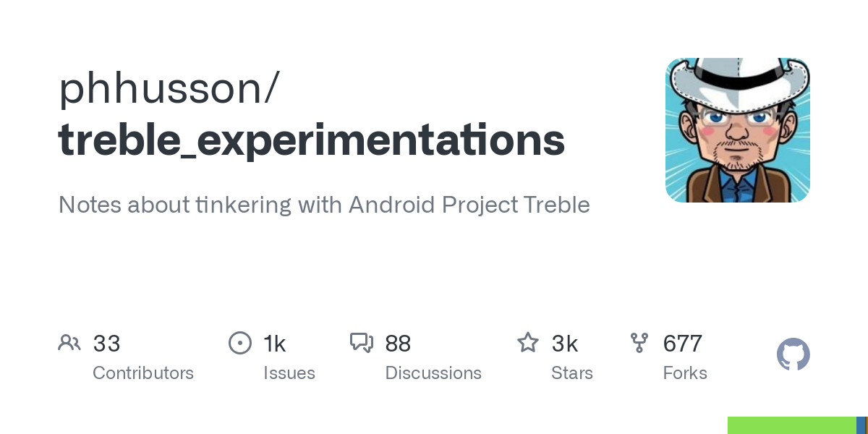868x434 pixels.
Task: Click the 677 forks count
Action: (683, 344)
